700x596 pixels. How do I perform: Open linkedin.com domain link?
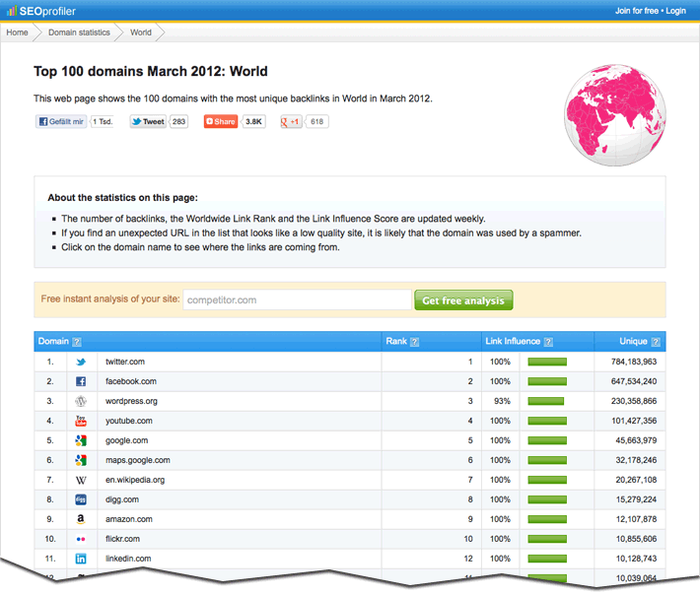click(x=128, y=559)
